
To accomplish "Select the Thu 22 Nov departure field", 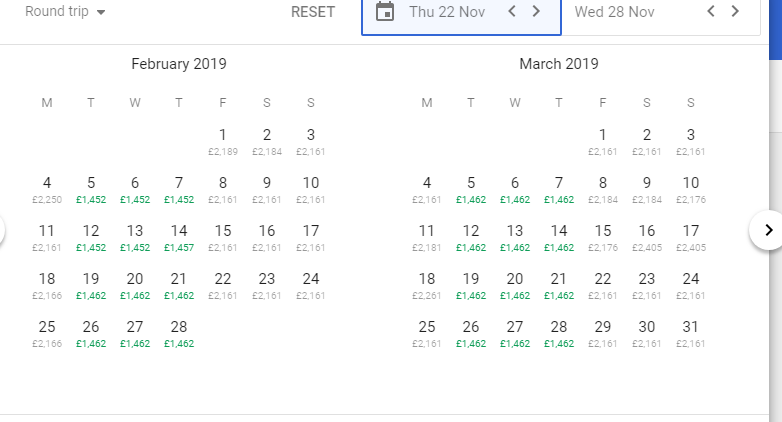I will coord(447,12).
